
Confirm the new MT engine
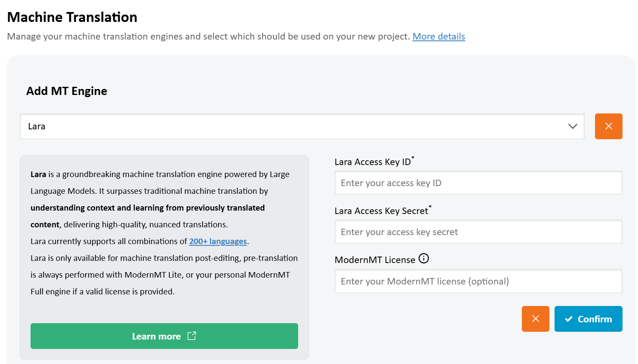(x=588, y=319)
